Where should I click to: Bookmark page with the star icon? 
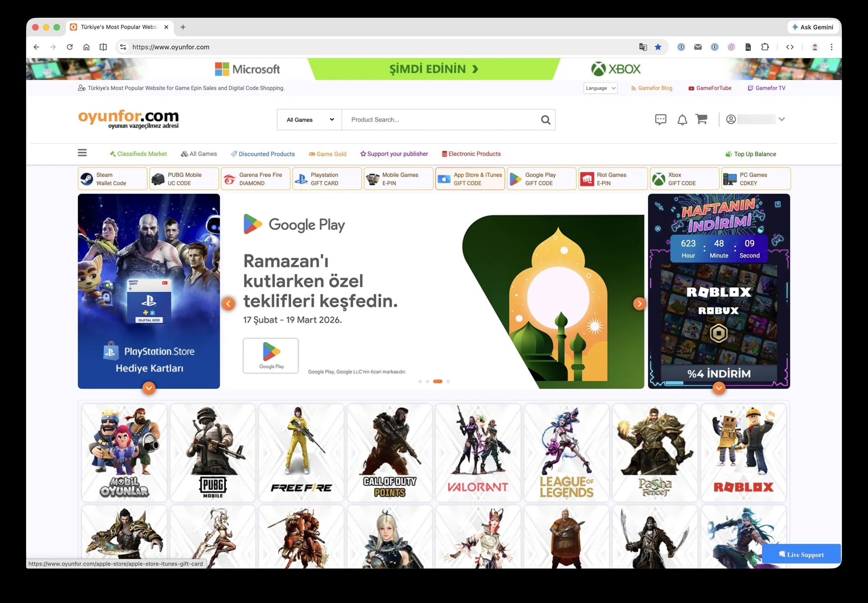tap(658, 47)
